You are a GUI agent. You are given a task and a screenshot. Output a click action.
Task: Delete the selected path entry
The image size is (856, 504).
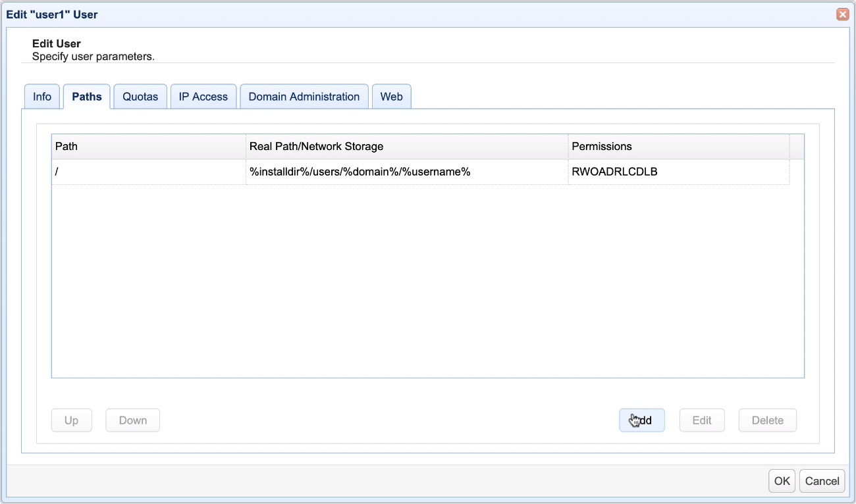(x=767, y=420)
